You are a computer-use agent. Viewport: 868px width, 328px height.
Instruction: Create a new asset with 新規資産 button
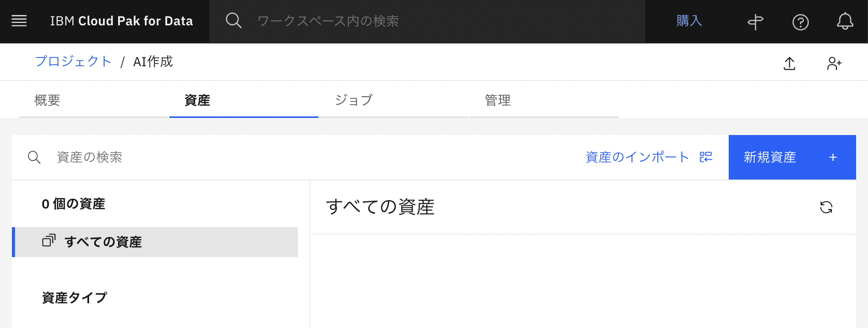792,157
